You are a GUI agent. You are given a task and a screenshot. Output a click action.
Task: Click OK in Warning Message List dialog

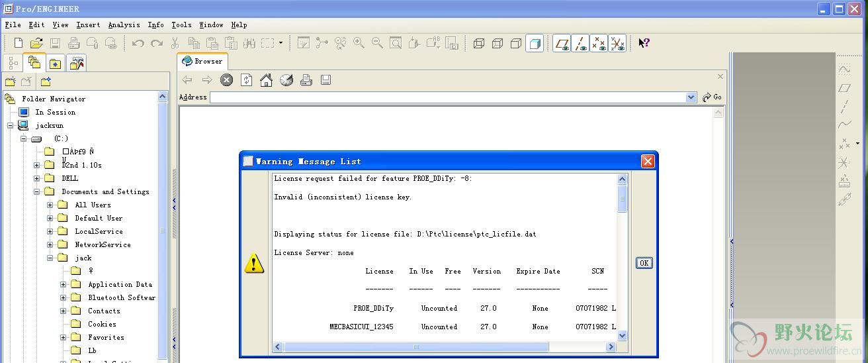point(644,263)
